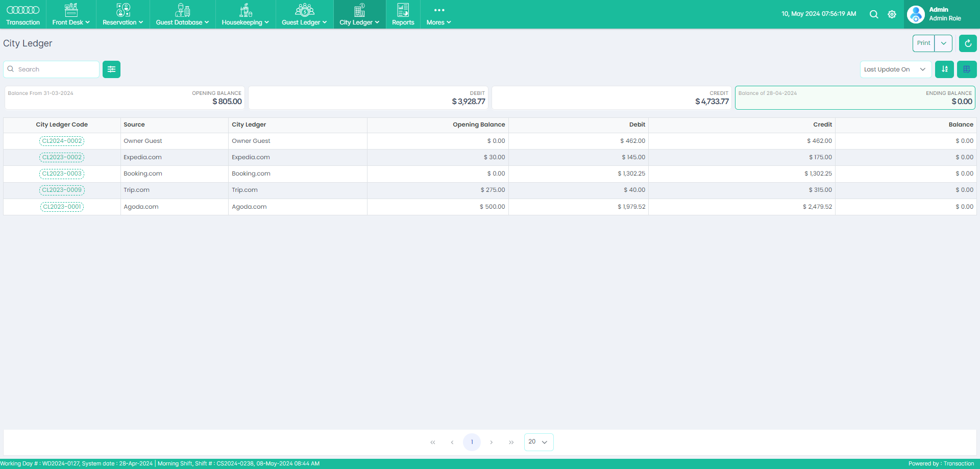Viewport: 980px width, 469px height.
Task: Click the total Credit $4,733.77 card
Action: (611, 97)
